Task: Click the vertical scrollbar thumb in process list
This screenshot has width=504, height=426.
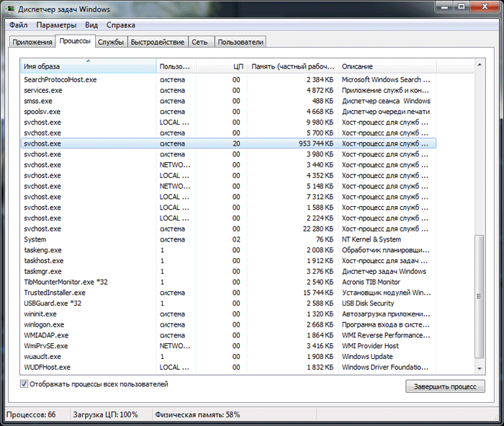Action: tap(480, 296)
